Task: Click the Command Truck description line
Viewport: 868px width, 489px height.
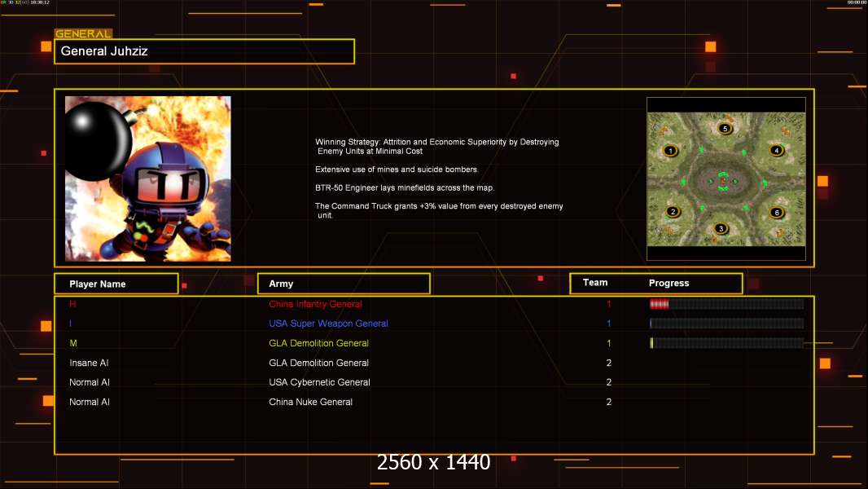Action: [x=439, y=210]
